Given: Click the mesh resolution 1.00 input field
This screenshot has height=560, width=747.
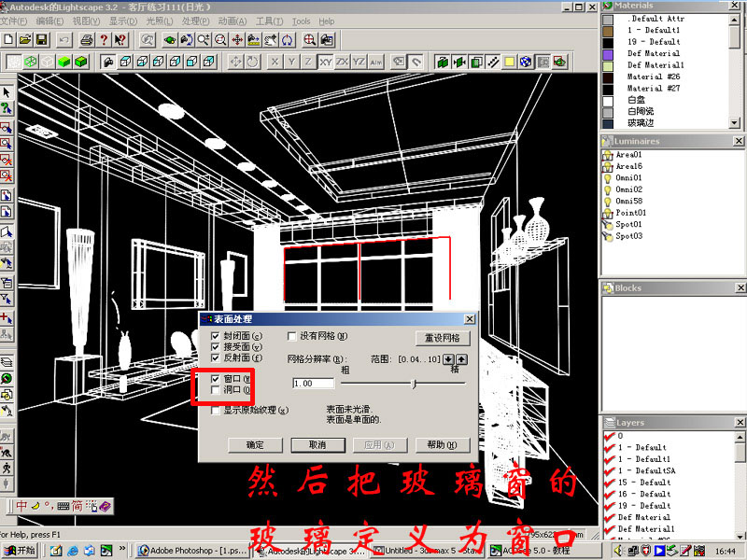Looking at the screenshot, I should (313, 384).
